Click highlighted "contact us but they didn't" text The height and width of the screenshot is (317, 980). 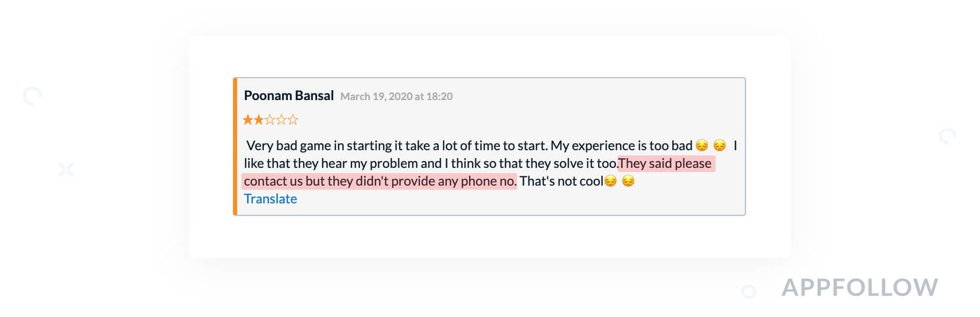pyautogui.click(x=378, y=181)
